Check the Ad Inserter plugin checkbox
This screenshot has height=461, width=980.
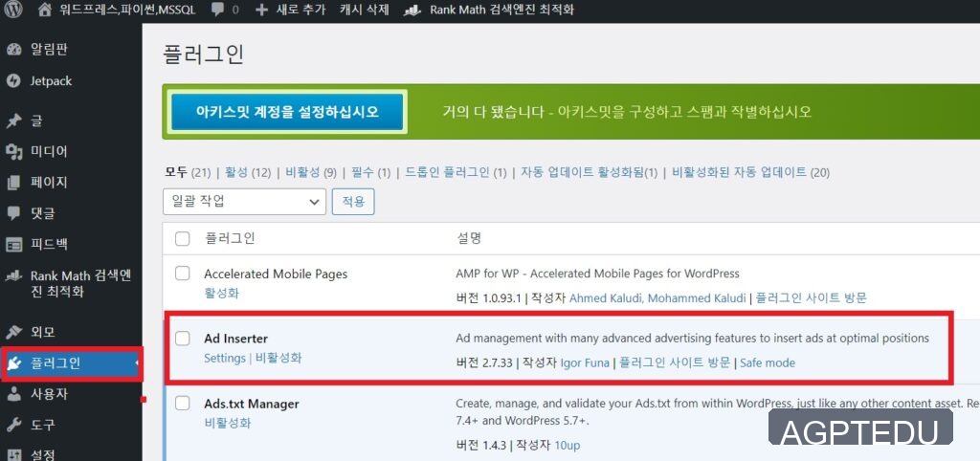coord(183,339)
